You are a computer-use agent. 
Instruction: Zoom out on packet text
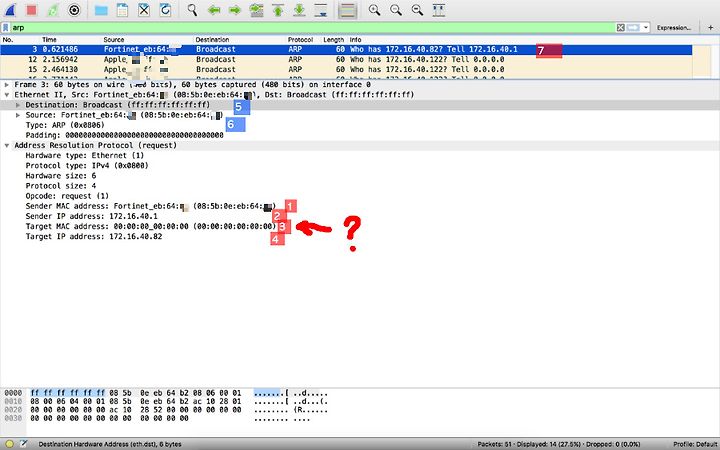point(396,10)
